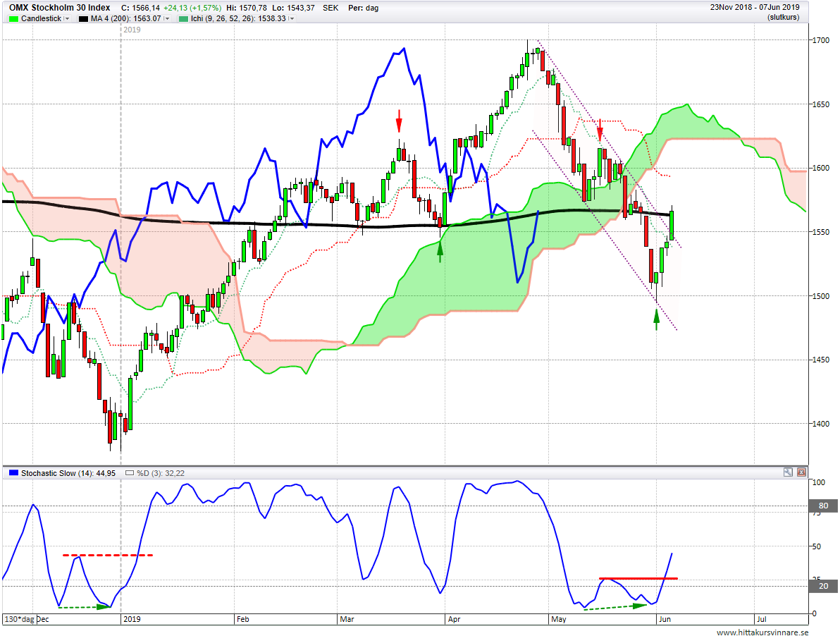Click the green Candlestick color swatch

[14, 19]
